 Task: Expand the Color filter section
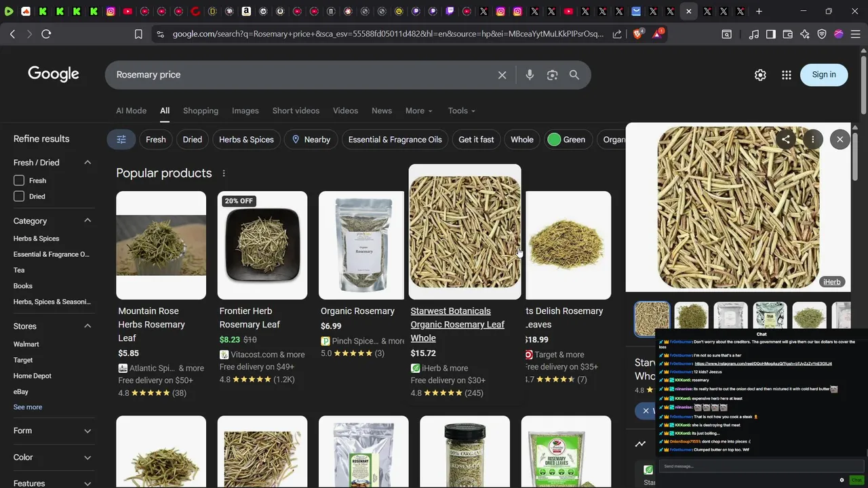(87, 457)
